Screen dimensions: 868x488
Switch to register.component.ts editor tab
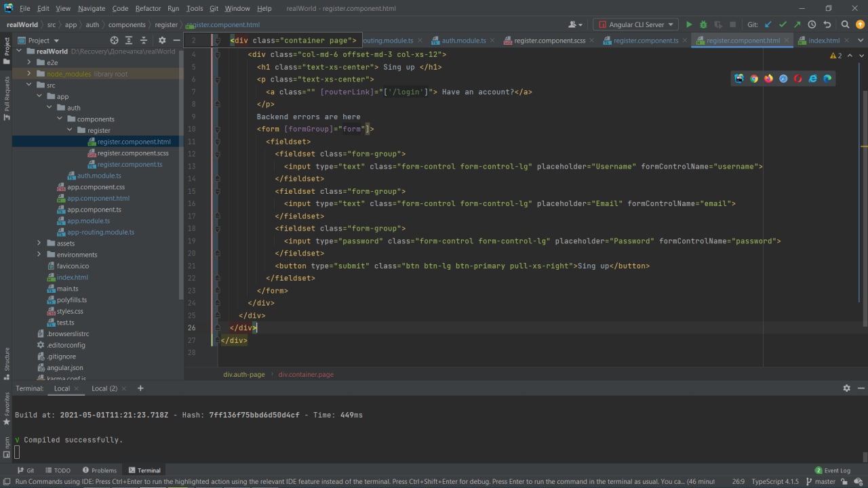(645, 41)
